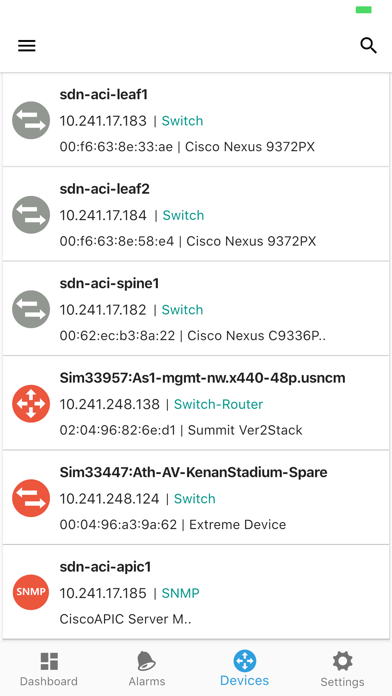Click the green SNMP type label

tap(181, 593)
